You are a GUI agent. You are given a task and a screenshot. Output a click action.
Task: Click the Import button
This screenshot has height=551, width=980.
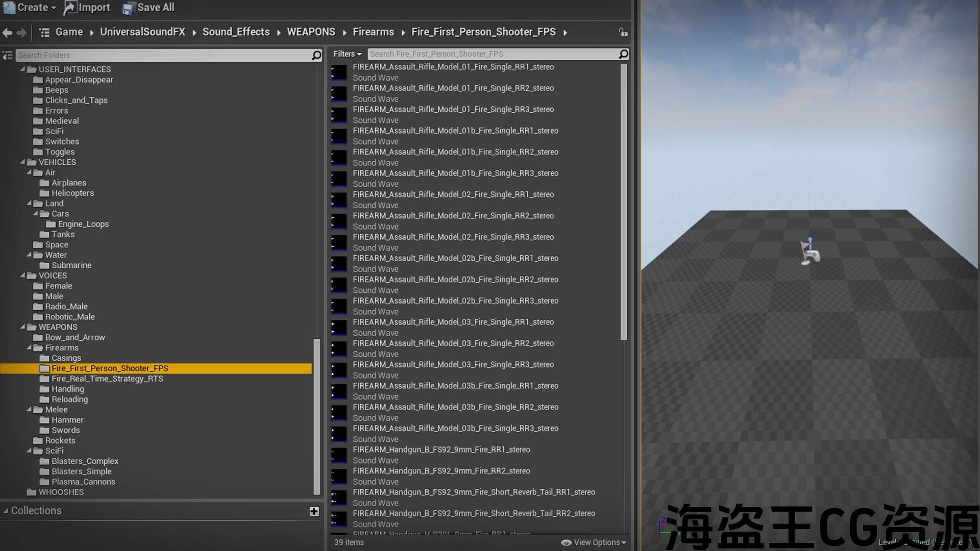click(87, 8)
